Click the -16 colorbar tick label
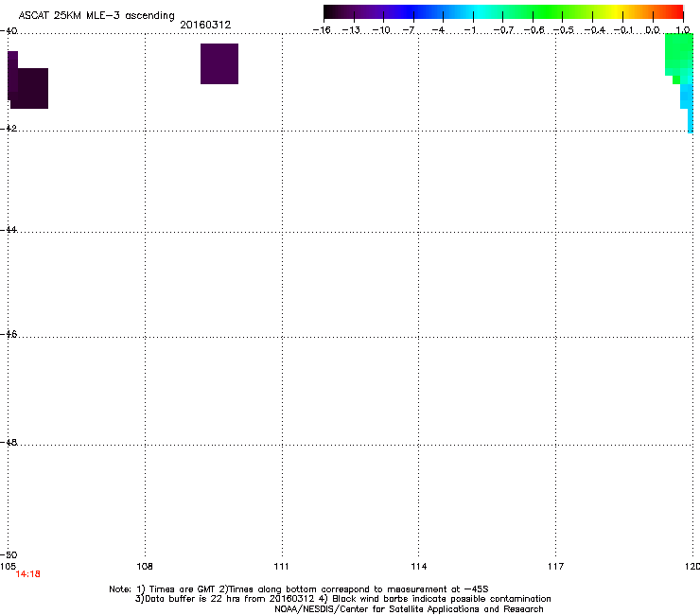 [322, 30]
